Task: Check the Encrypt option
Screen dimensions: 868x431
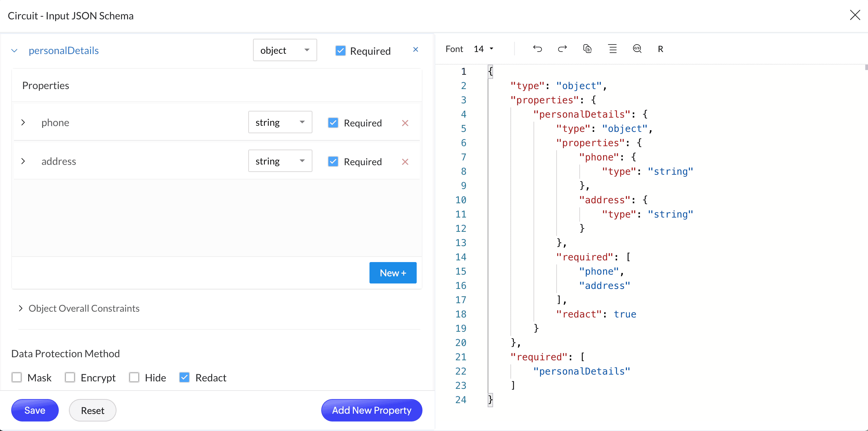Action: [x=70, y=377]
